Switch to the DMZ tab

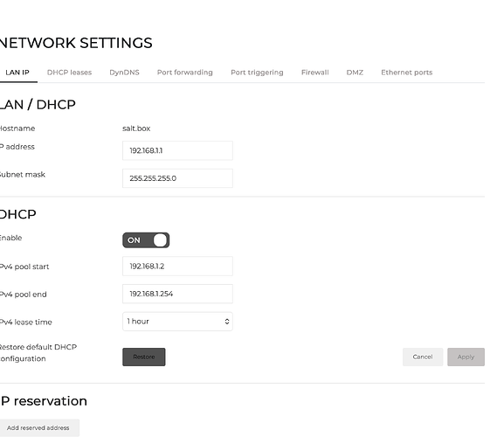355,73
